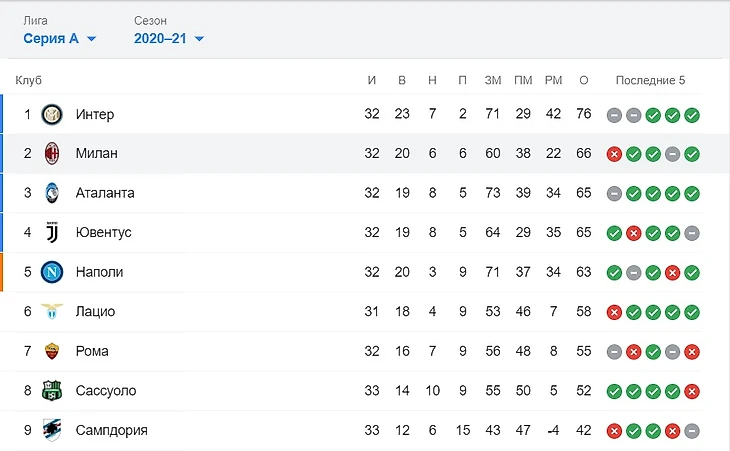730x451 pixels.
Task: Click Sassuolo's red loss result icon
Action: 692,391
